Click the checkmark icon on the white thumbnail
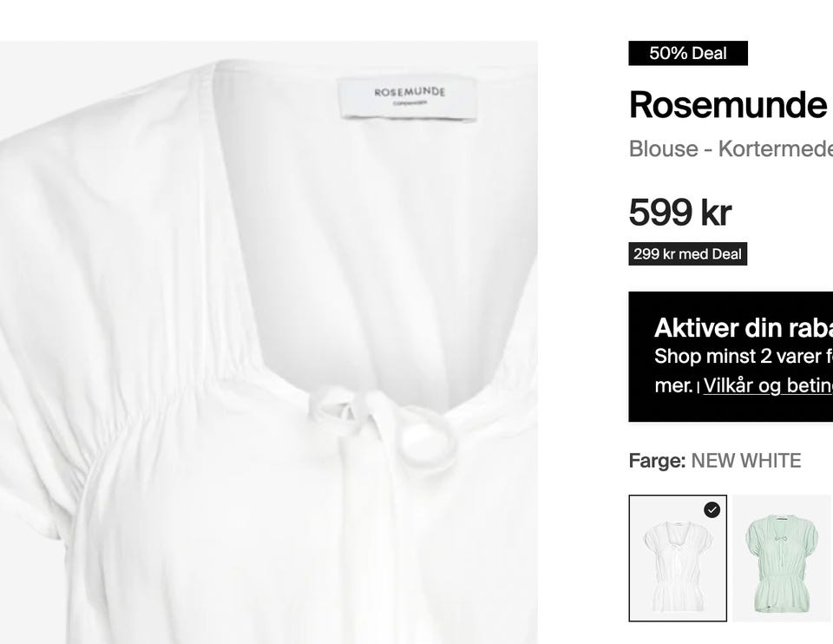 click(x=712, y=509)
